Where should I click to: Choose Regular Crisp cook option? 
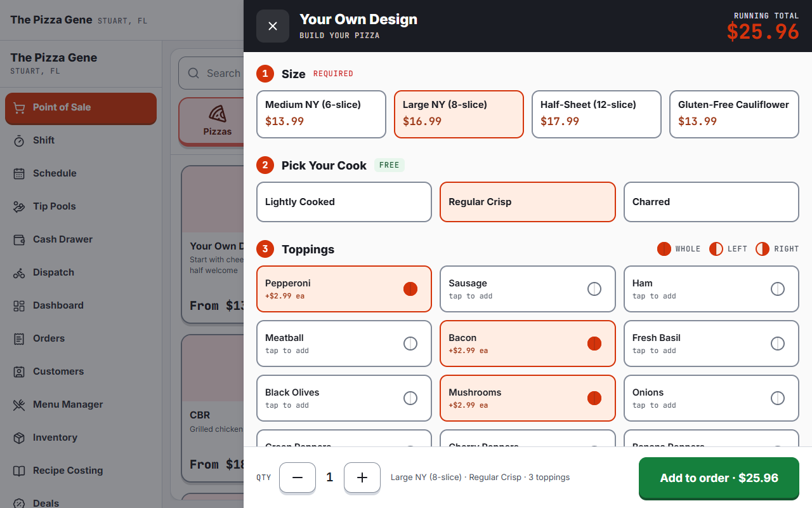pyautogui.click(x=528, y=202)
